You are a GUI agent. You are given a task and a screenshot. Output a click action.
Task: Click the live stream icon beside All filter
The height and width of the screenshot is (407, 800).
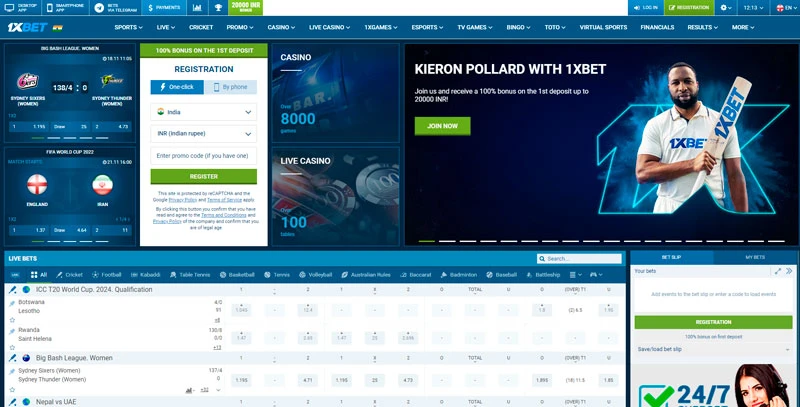pos(15,274)
